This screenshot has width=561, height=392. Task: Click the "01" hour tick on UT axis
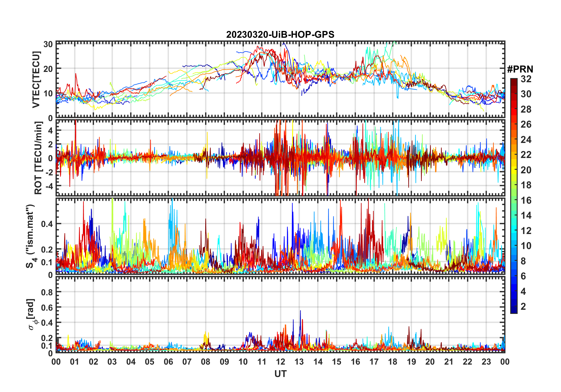(x=75, y=362)
